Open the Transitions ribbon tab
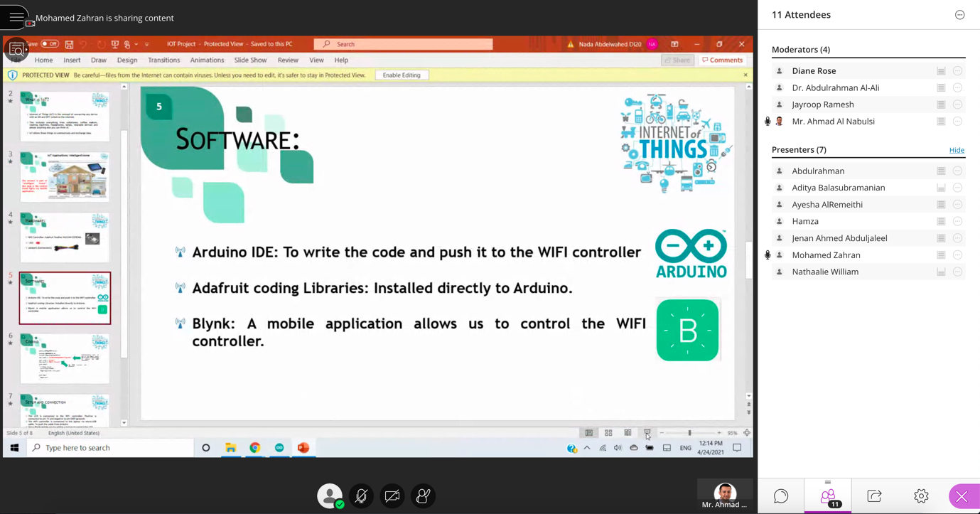980x514 pixels. coord(163,60)
